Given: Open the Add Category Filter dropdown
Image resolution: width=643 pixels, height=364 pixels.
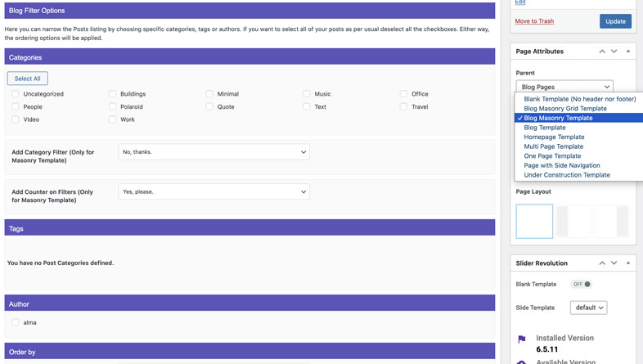Looking at the screenshot, I should click(214, 152).
